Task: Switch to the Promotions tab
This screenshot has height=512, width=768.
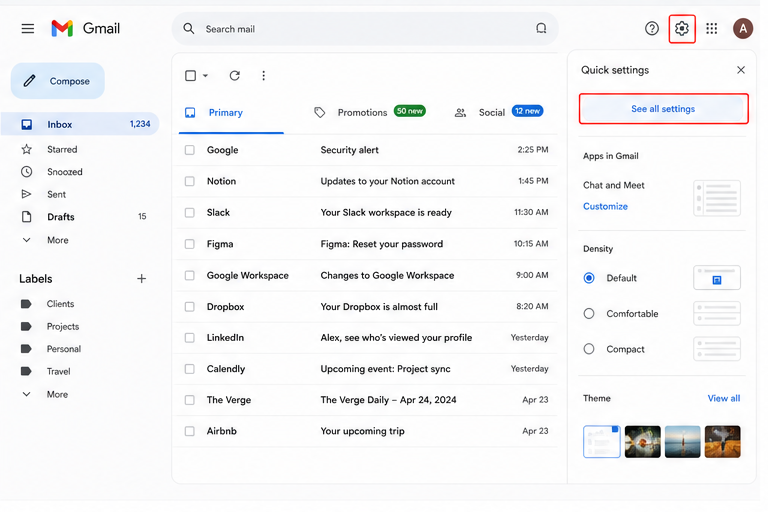Action: point(369,113)
